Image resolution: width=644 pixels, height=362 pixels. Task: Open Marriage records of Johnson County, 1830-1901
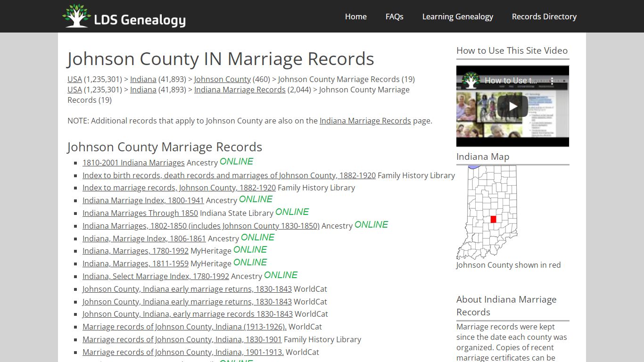tap(182, 339)
